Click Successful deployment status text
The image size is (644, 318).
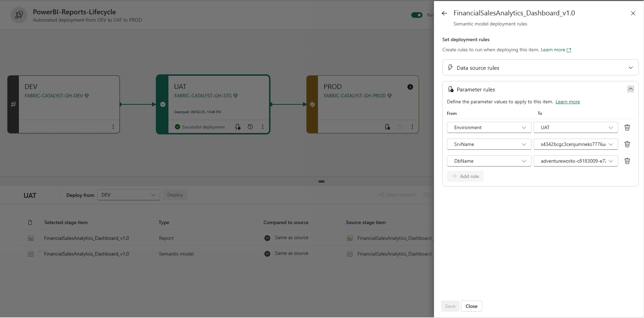click(x=203, y=127)
